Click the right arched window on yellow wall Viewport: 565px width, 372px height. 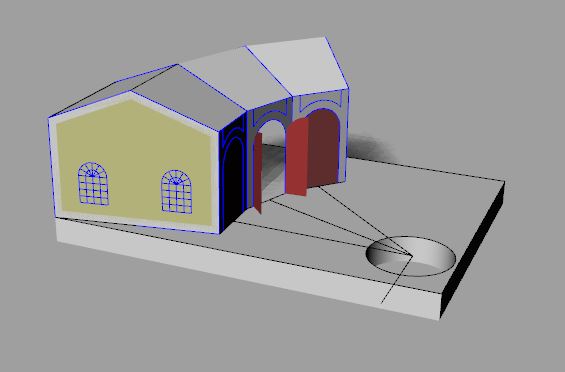click(176, 192)
